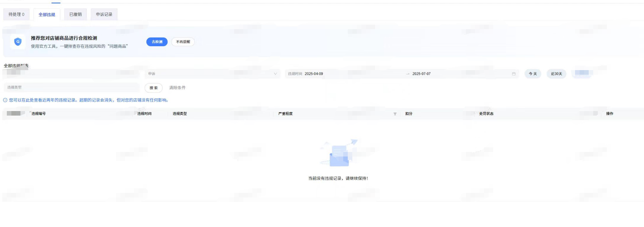This screenshot has height=227, width=644.
Task: Open 严重程度 column filter funnel icon
Action: click(395, 114)
